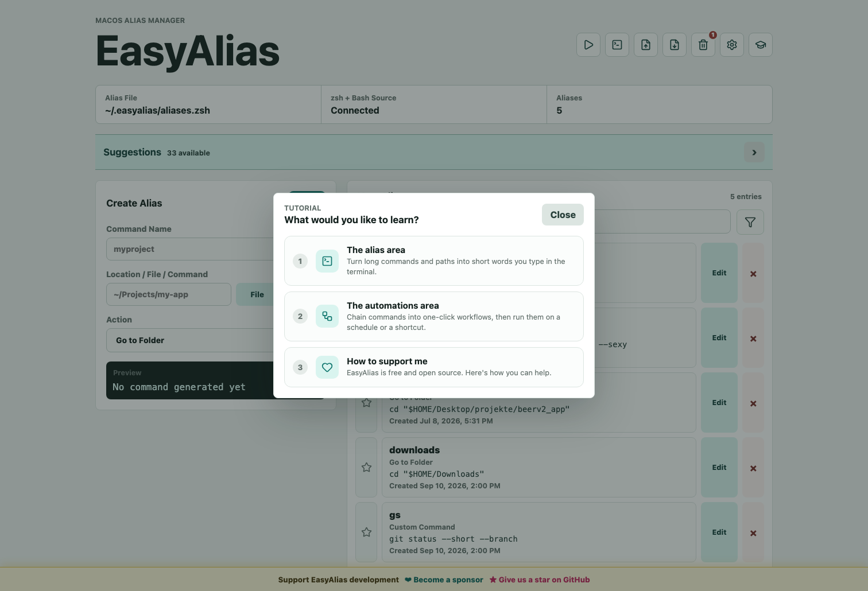Follow the Become a sponsor link
The height and width of the screenshot is (591, 868).
[x=444, y=580]
